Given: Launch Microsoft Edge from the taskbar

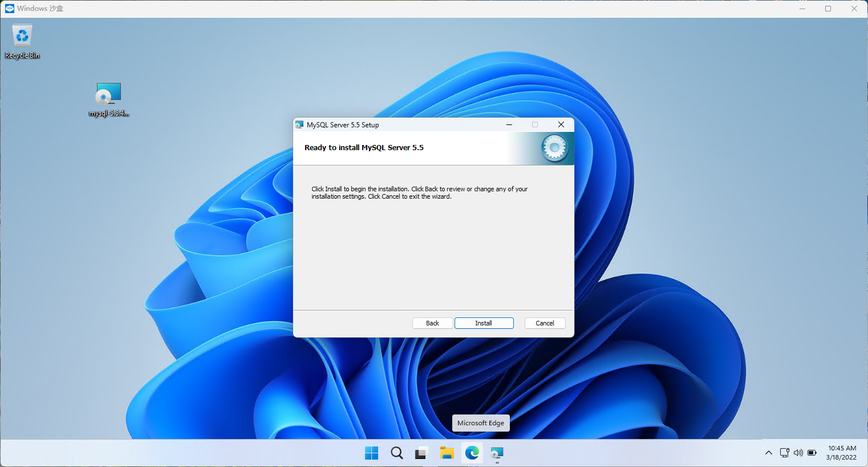Looking at the screenshot, I should 472,453.
